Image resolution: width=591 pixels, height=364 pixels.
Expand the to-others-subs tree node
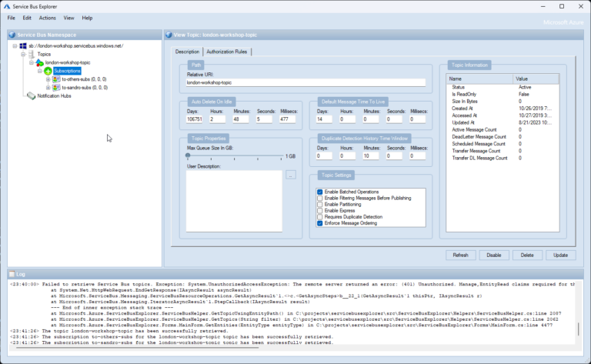pyautogui.click(x=48, y=79)
